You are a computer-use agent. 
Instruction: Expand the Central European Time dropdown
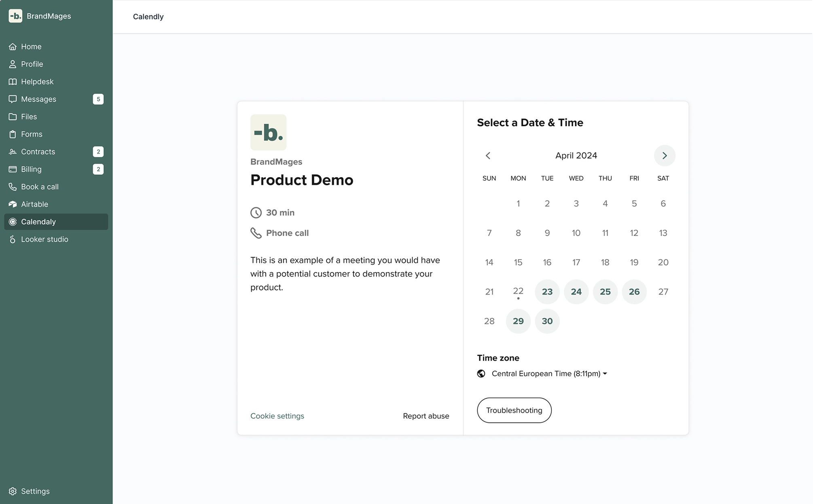click(549, 373)
